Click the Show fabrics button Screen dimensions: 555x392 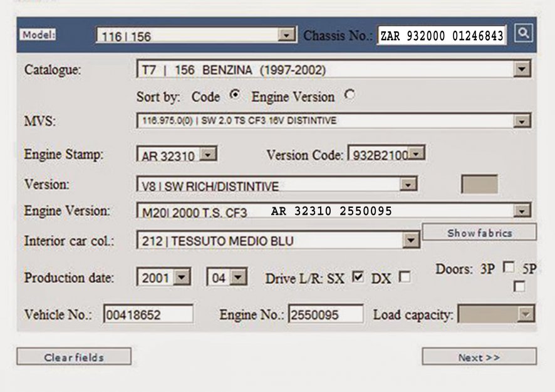[x=479, y=233]
